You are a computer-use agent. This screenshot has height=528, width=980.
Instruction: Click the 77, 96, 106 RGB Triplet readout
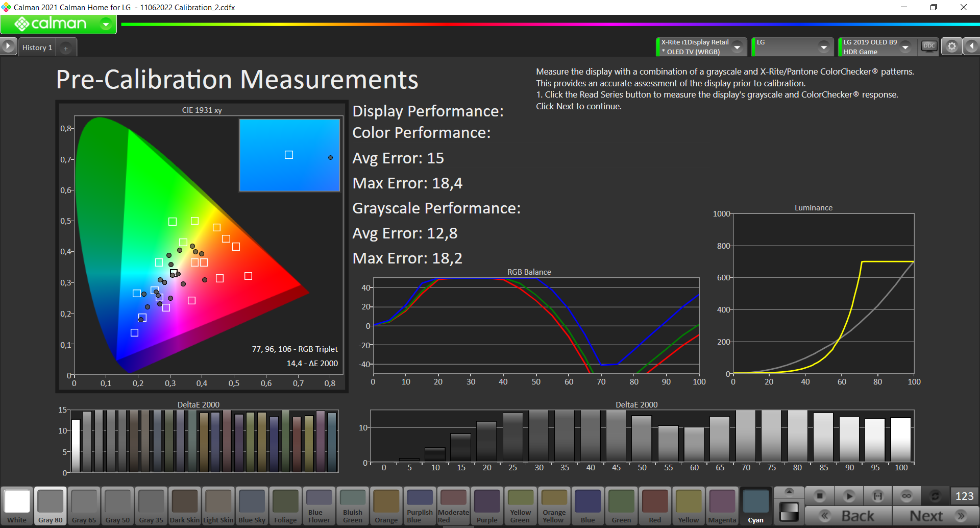point(295,349)
